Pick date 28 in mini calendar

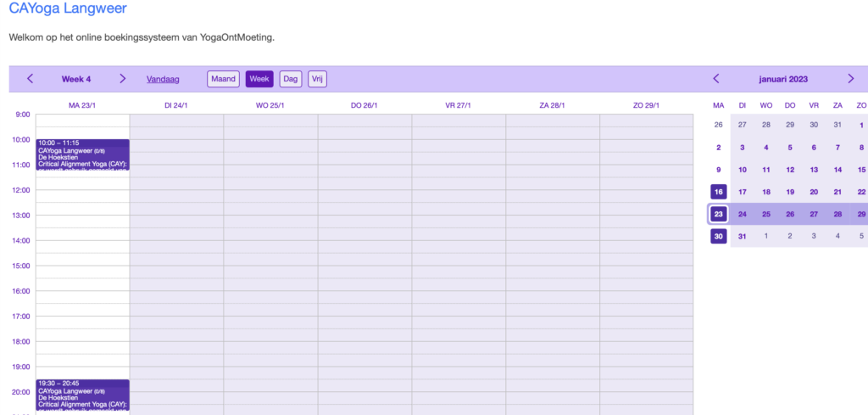[837, 214]
